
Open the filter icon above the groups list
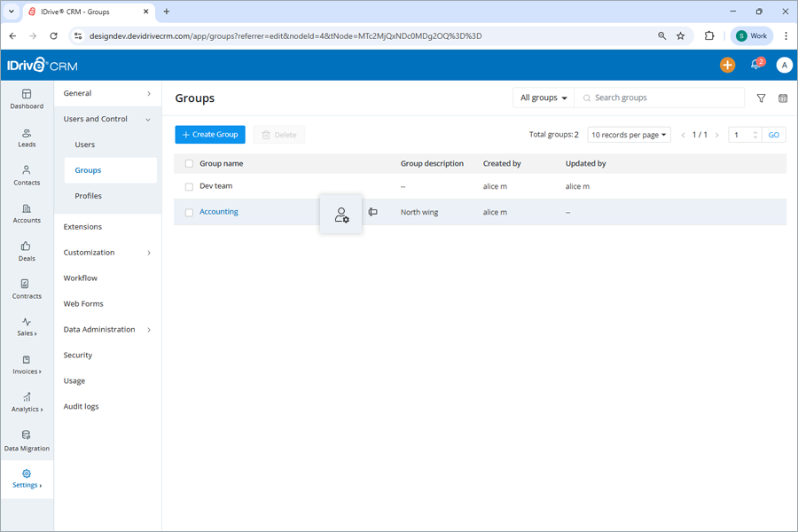click(761, 98)
